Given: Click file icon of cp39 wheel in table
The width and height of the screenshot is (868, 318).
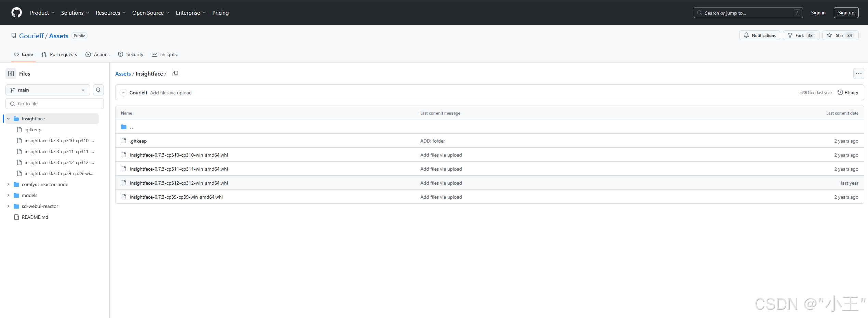Looking at the screenshot, I should click(x=124, y=197).
